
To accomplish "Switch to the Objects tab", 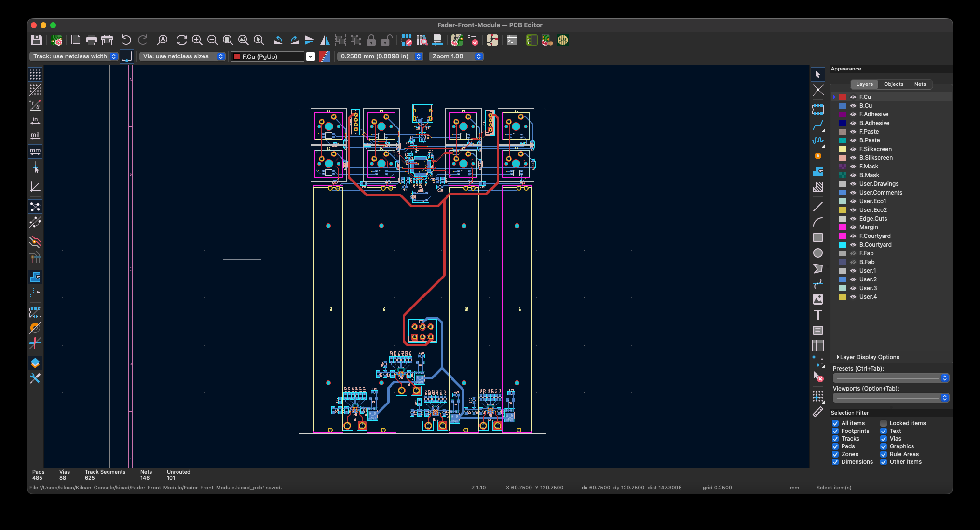I will [x=893, y=84].
